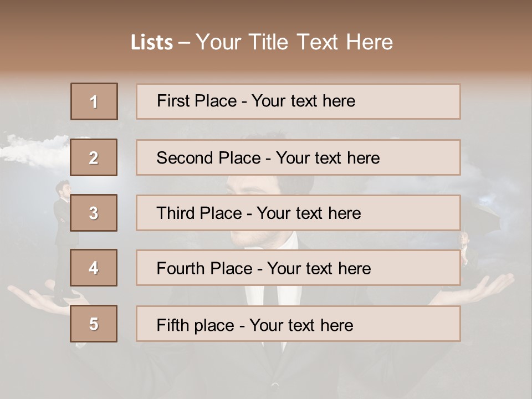Click the "First Place - Your text here" box

point(298,101)
